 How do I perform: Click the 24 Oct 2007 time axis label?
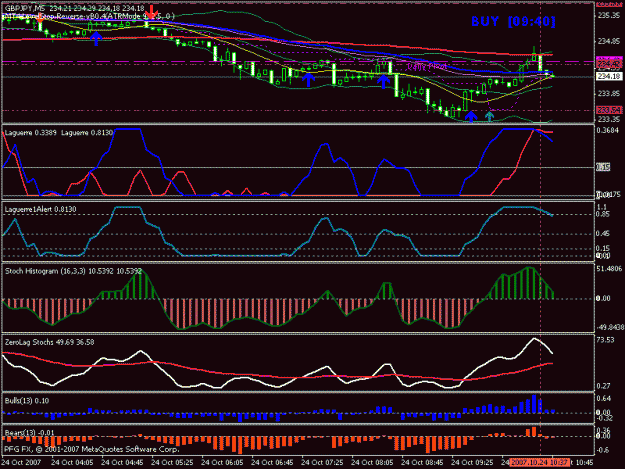coord(21,463)
